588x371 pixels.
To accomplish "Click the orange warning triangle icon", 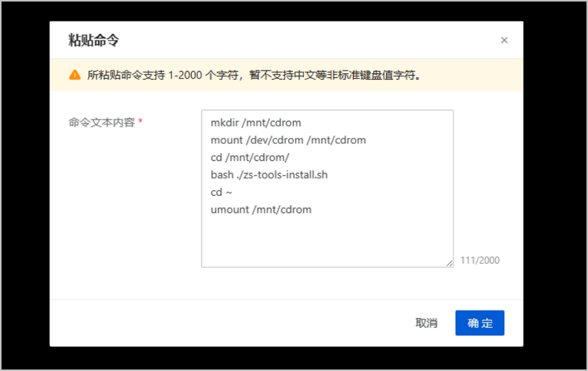I will [x=75, y=75].
